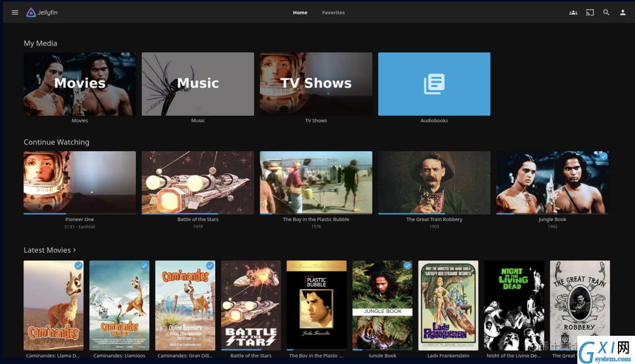Switch to the Favorites tab

[333, 12]
